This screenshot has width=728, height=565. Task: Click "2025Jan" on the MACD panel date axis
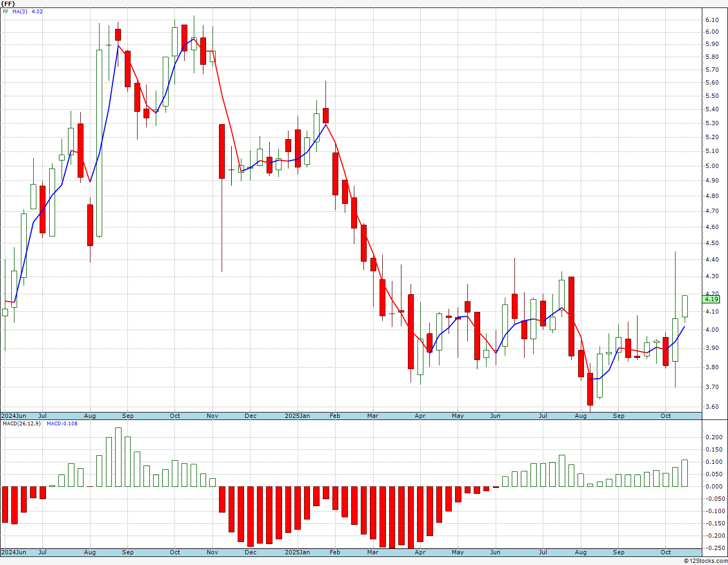point(297,552)
